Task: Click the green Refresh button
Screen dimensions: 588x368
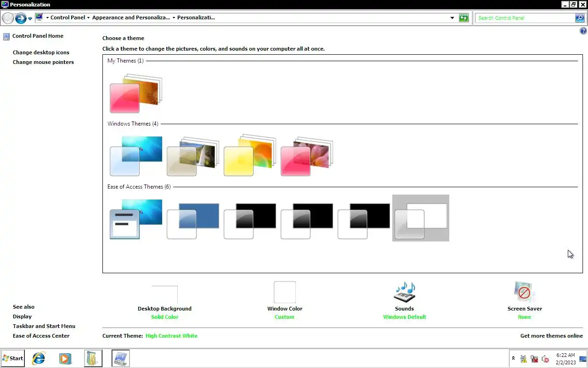Action: [464, 18]
